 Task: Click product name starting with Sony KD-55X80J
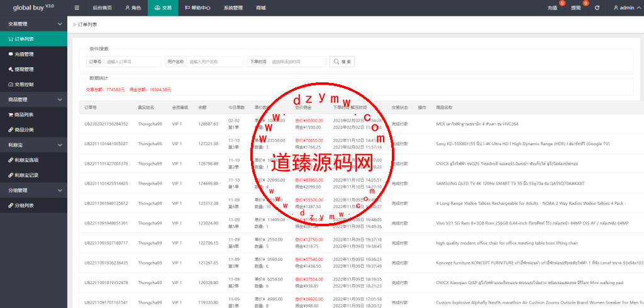pyautogui.click(x=523, y=144)
